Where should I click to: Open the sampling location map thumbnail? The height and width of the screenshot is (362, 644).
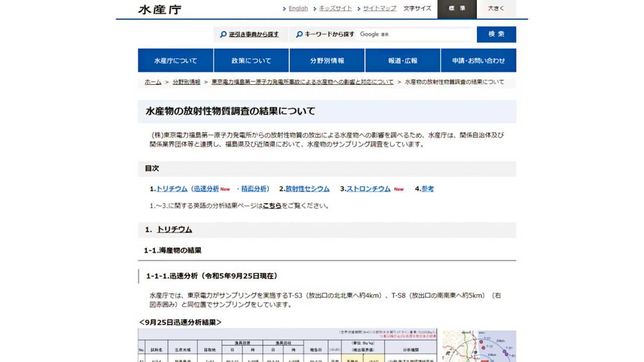478,346
